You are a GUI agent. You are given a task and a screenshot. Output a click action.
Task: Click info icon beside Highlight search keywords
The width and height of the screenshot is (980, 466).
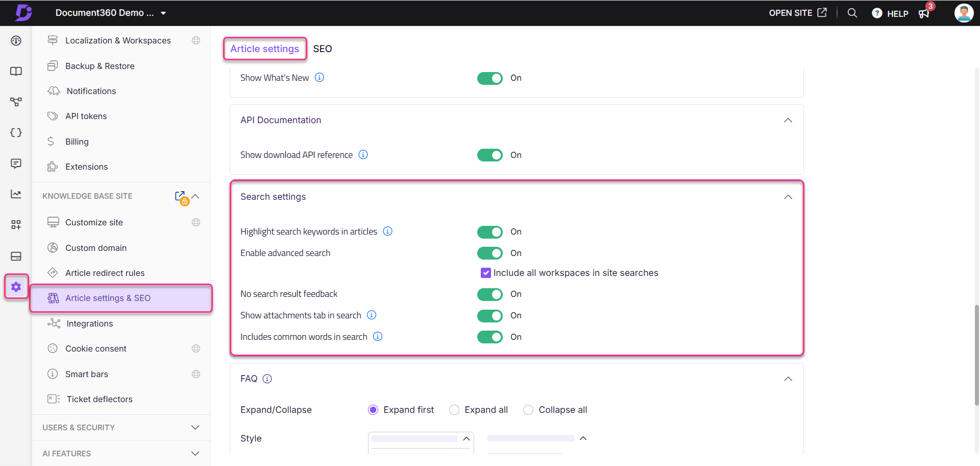tap(388, 231)
